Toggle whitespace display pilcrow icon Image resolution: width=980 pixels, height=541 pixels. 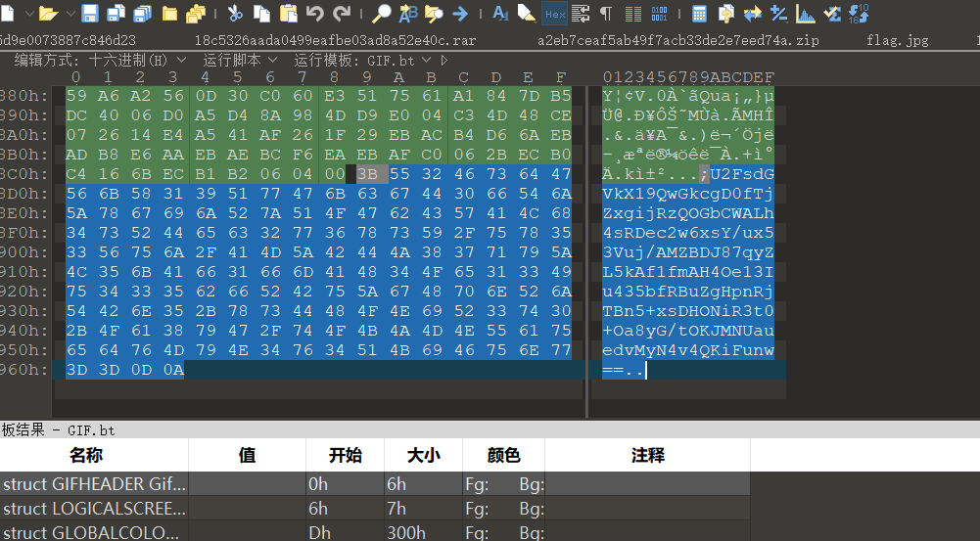[x=606, y=14]
